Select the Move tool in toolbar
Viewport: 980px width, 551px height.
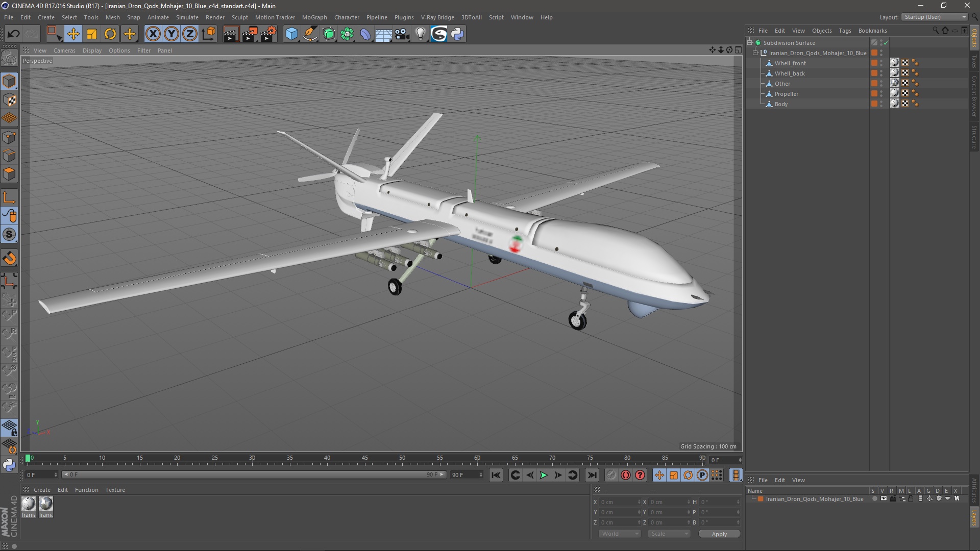point(73,34)
